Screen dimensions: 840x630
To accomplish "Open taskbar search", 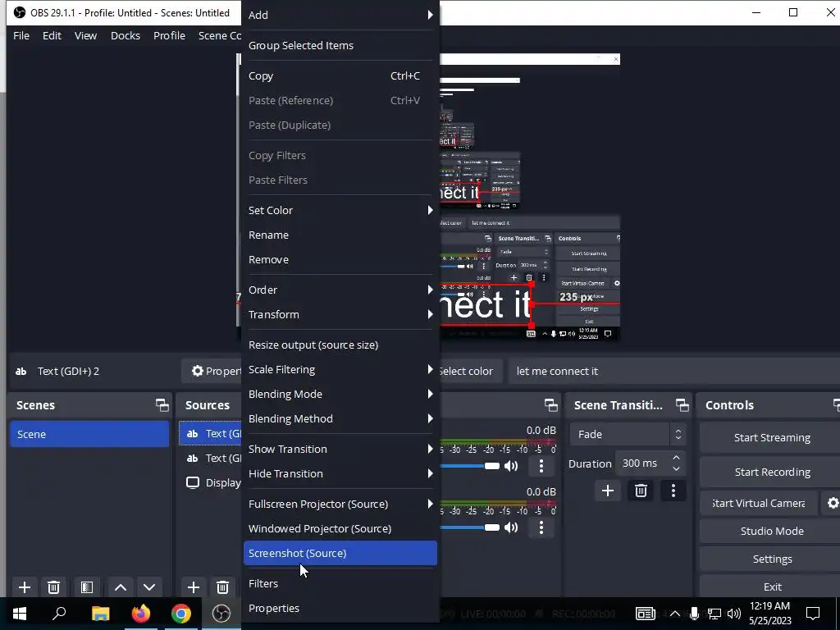I will tap(59, 614).
